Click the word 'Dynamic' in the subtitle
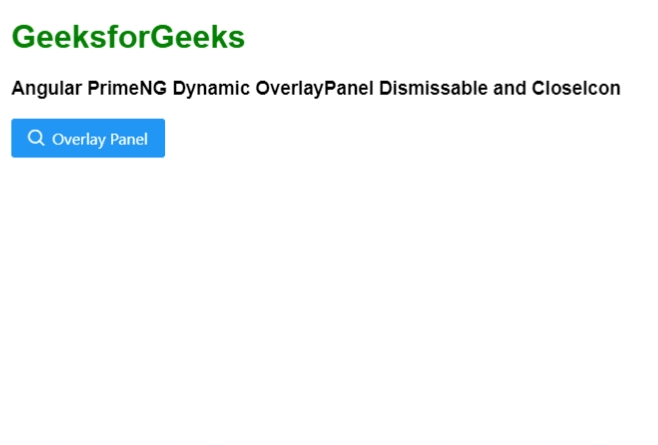The image size is (658, 445). click(211, 88)
